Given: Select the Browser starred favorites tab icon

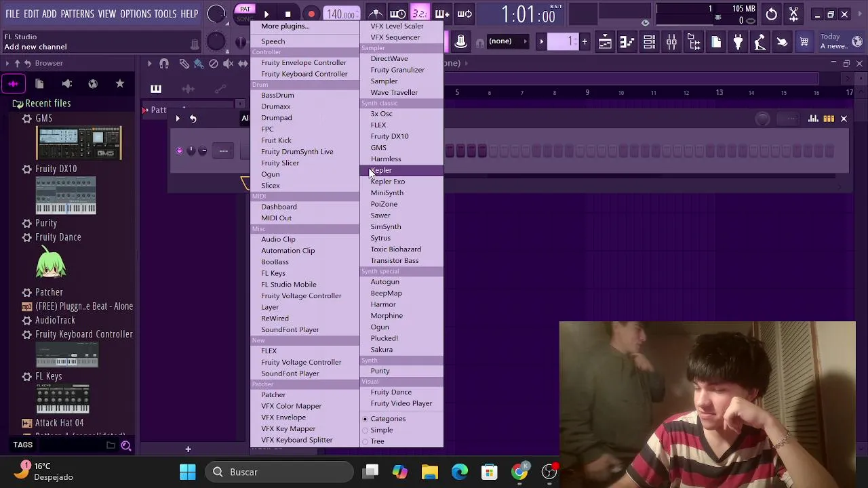Looking at the screenshot, I should 120,83.
